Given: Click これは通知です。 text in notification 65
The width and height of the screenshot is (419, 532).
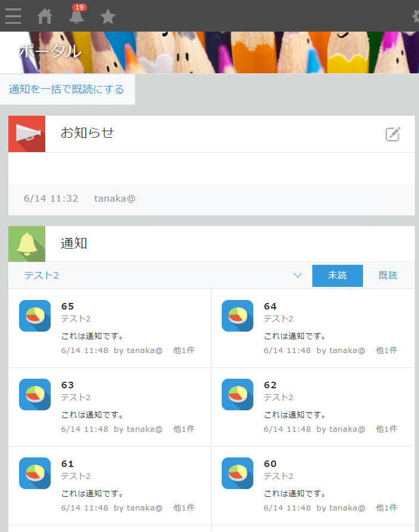Looking at the screenshot, I should [x=92, y=336].
